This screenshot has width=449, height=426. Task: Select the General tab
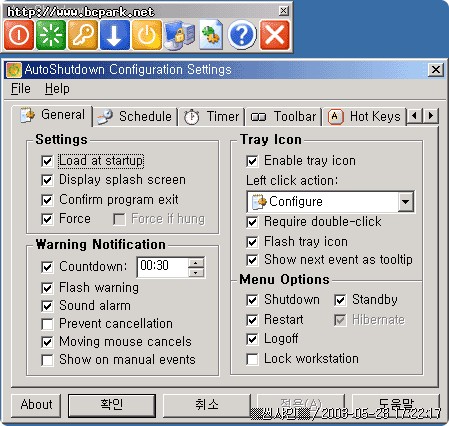52,115
